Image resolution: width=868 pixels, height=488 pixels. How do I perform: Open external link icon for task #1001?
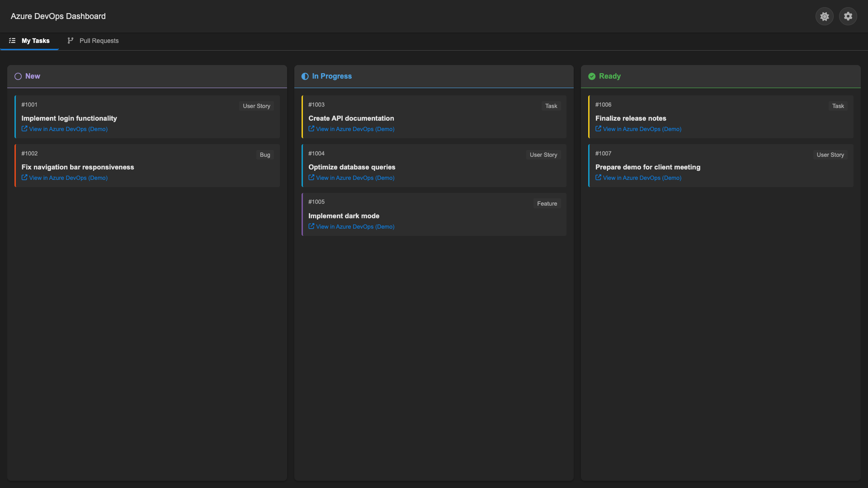coord(24,129)
